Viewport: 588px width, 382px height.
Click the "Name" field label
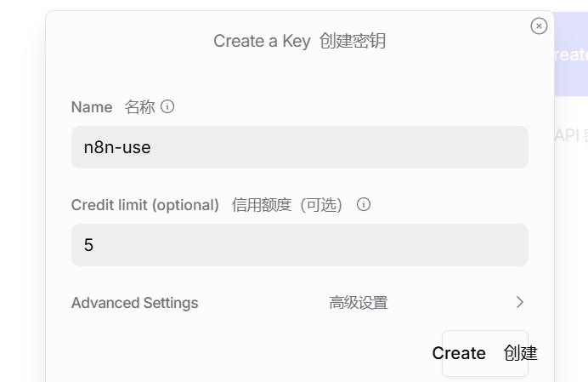[92, 107]
